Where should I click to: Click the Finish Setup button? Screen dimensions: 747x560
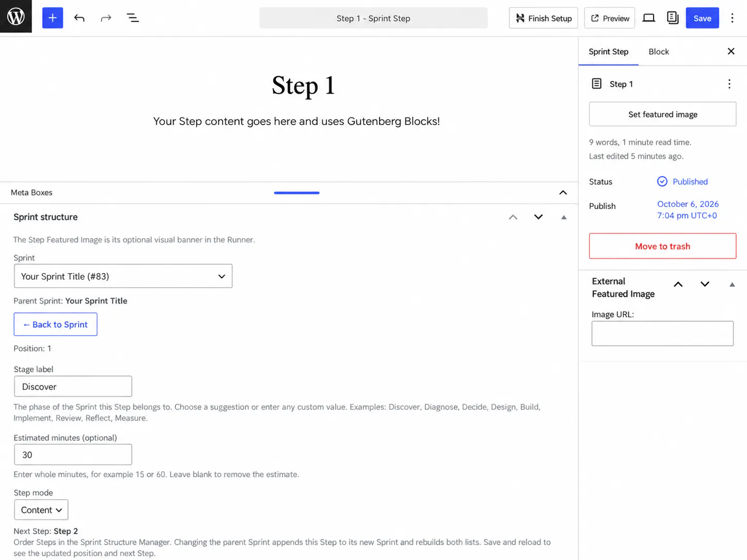click(x=543, y=18)
